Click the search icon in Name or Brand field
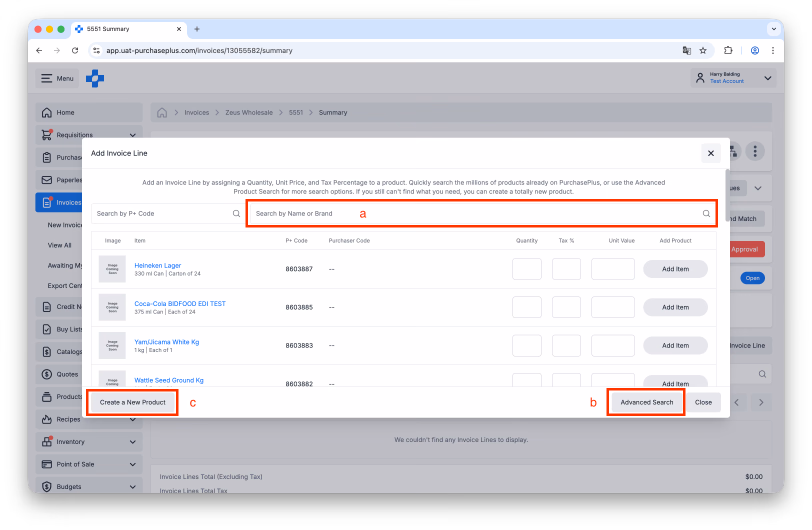The height and width of the screenshot is (530, 812). click(x=706, y=213)
